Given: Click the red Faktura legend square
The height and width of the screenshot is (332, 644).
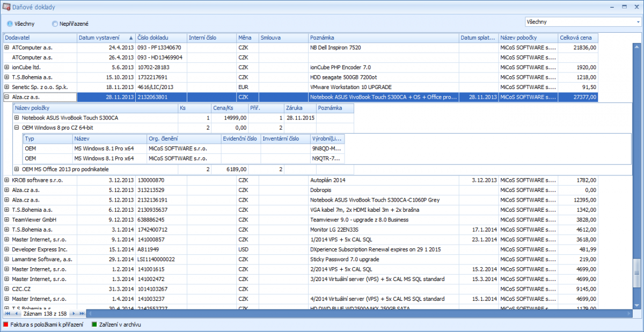Looking at the screenshot, I should [6, 324].
